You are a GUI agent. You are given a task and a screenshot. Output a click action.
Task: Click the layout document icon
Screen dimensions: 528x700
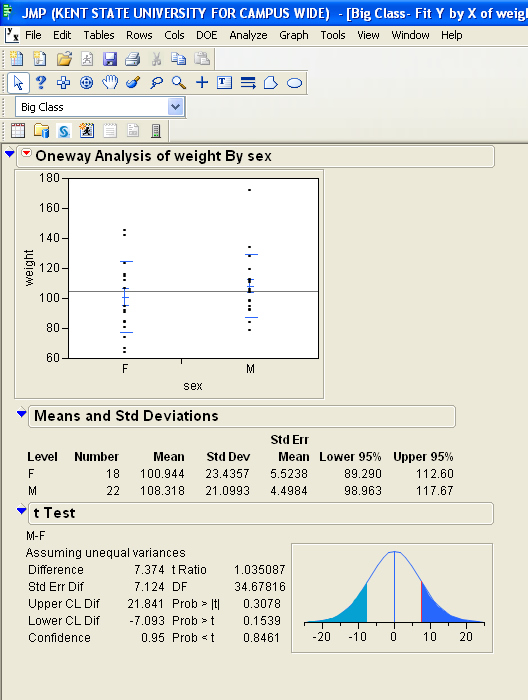(133, 131)
